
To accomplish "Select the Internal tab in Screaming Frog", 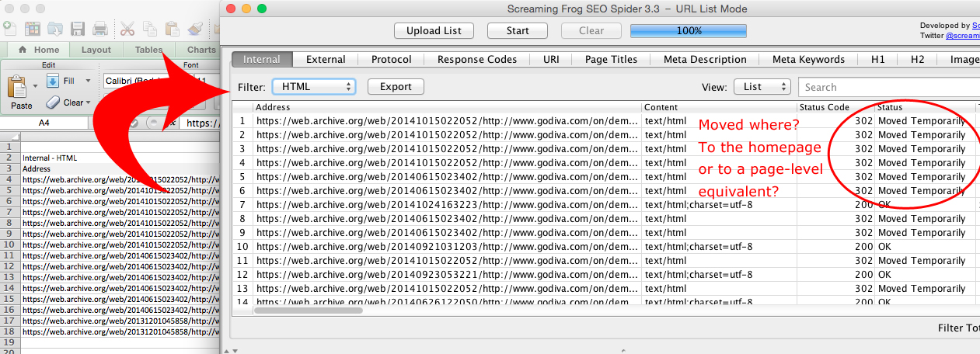I will click(x=262, y=59).
